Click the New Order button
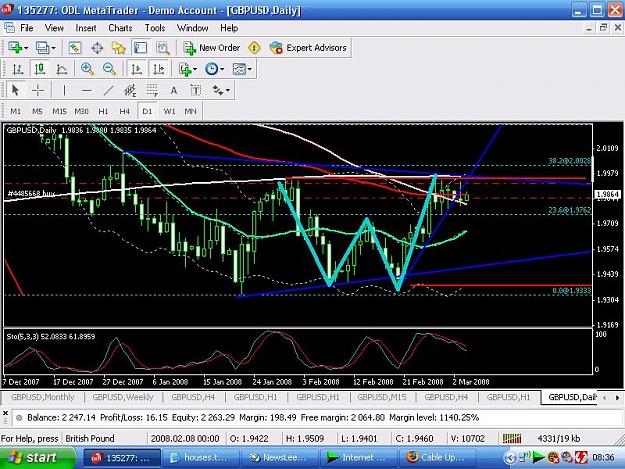This screenshot has width=625, height=469. coord(211,48)
